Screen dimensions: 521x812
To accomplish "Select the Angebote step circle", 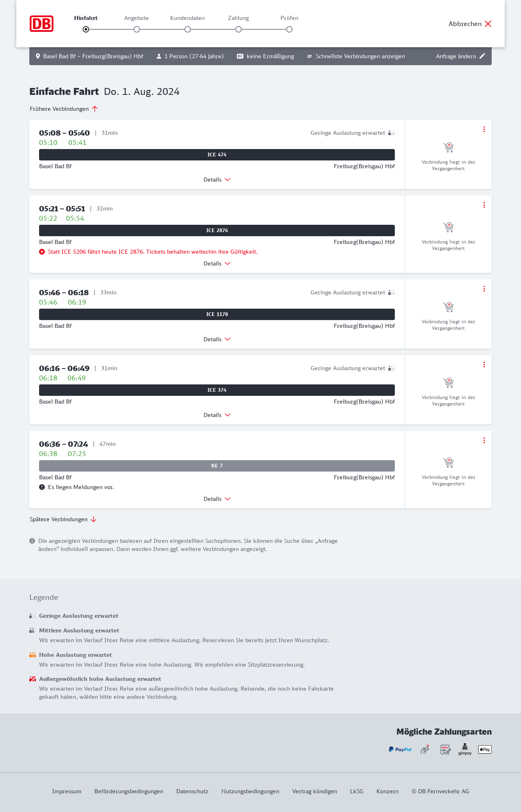I will tap(137, 29).
